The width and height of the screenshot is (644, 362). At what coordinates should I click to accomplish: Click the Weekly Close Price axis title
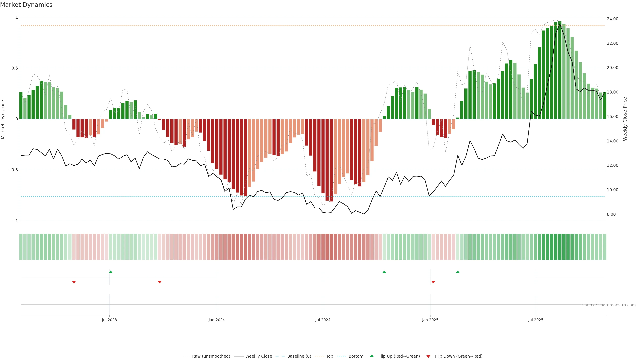[625, 119]
